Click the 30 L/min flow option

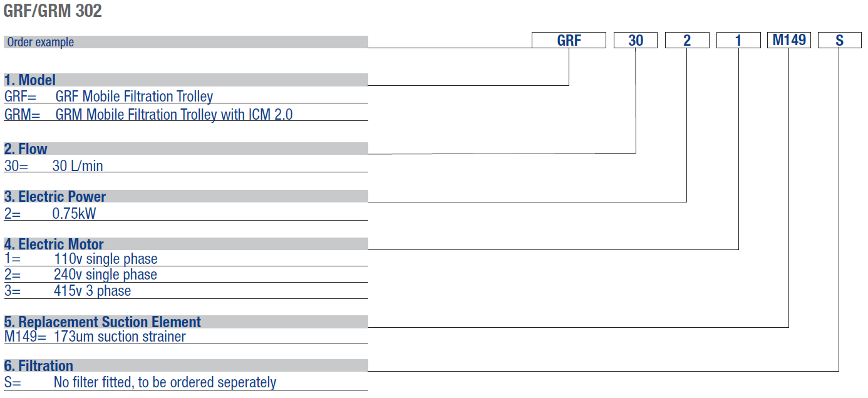tap(78, 166)
